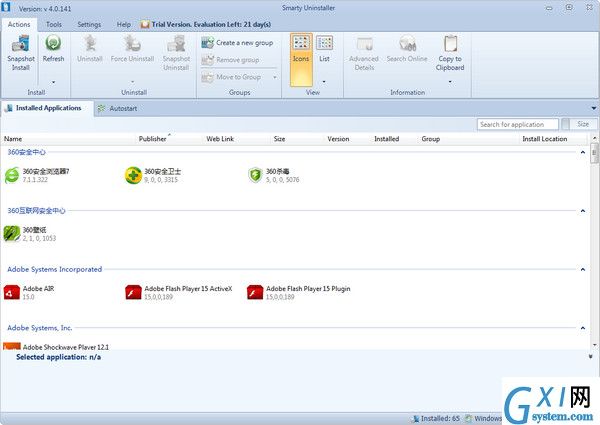
Task: Expand the details panel chevron
Action: [590, 357]
